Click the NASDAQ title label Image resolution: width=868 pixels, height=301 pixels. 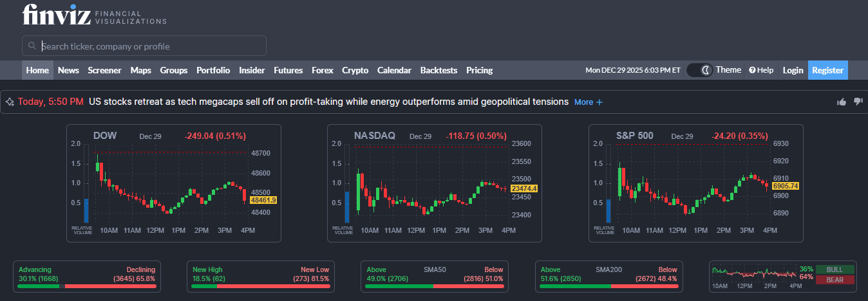coord(375,136)
